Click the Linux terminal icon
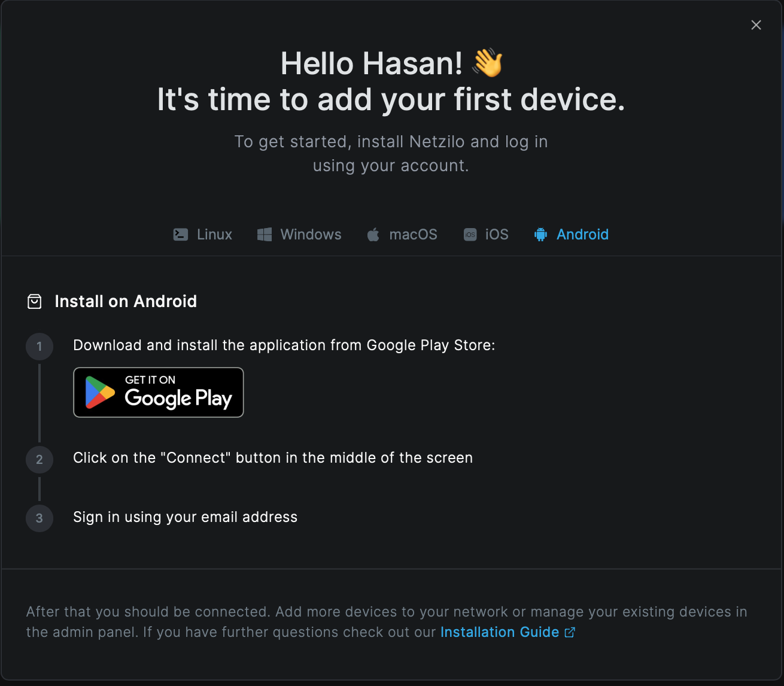This screenshot has height=686, width=784. [180, 235]
